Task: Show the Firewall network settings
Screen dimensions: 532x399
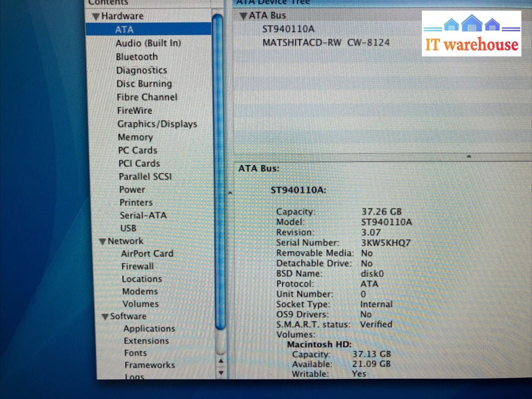Action: coord(137,267)
